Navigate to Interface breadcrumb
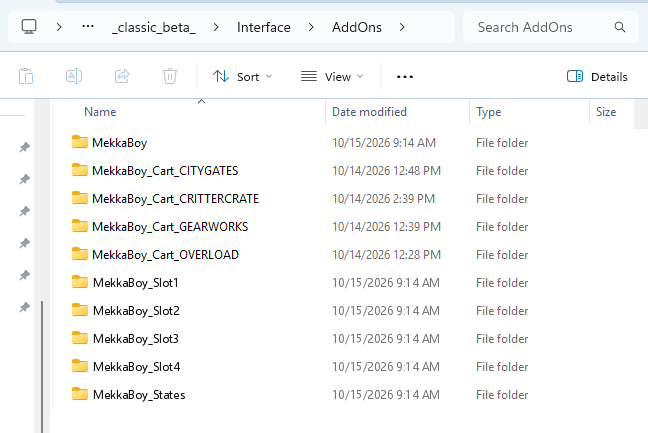The width and height of the screenshot is (648, 433). [264, 27]
